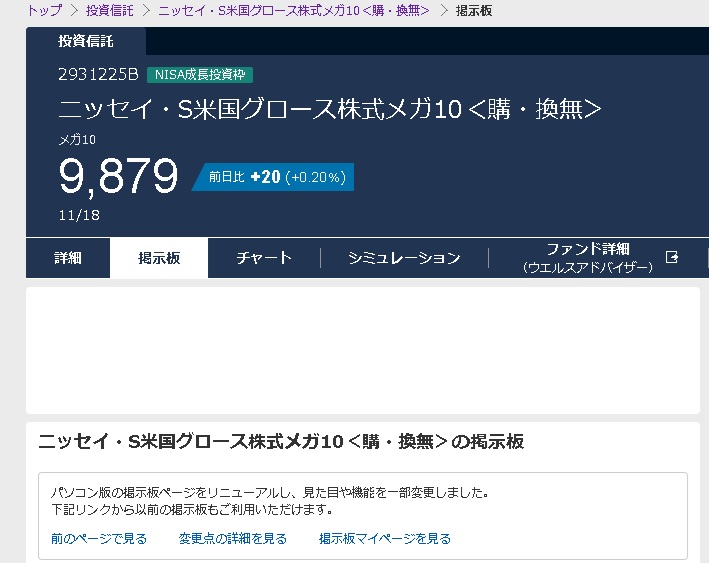Select the 掲示板 tab

(159, 258)
